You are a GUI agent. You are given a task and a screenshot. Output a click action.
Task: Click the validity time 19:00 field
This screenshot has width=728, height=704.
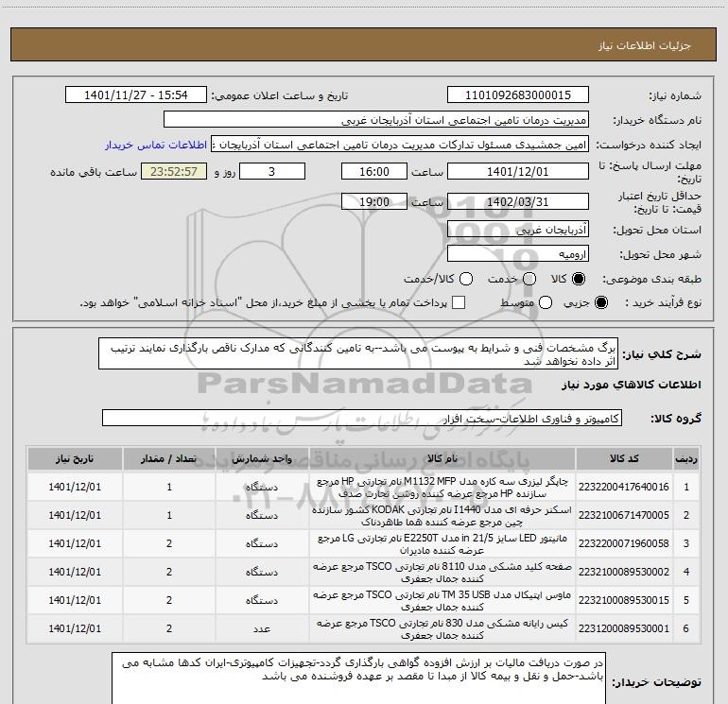[x=374, y=202]
